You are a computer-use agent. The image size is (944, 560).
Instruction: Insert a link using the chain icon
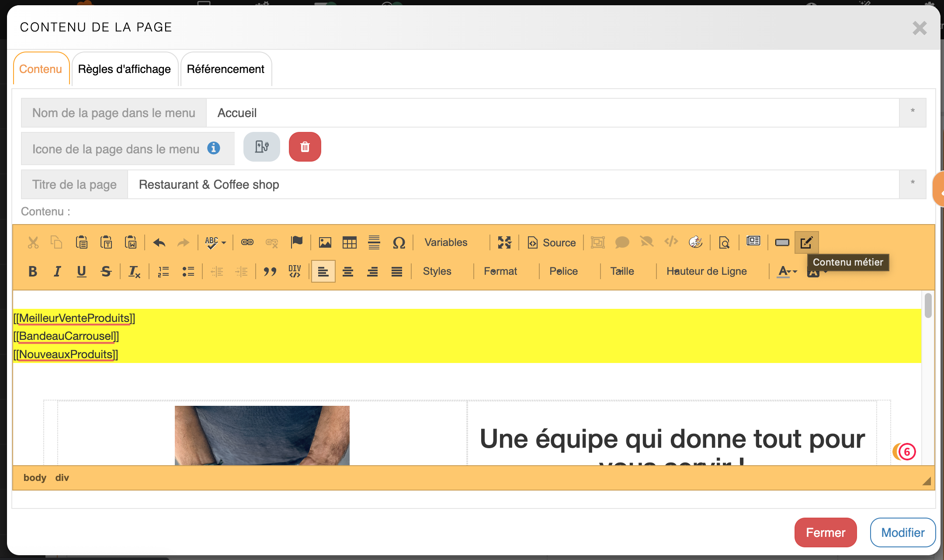click(x=247, y=242)
